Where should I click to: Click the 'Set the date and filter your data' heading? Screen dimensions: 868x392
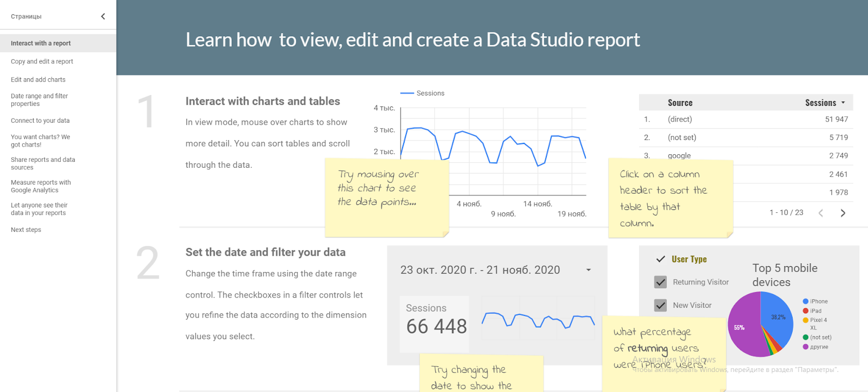click(265, 252)
